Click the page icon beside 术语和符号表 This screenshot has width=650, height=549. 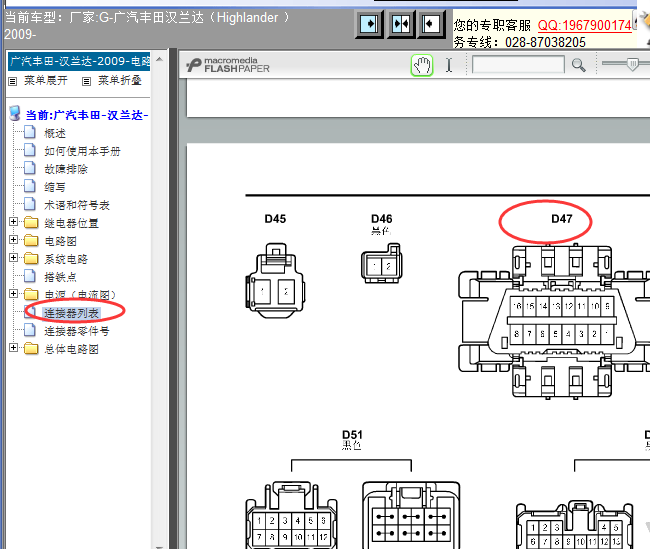click(29, 204)
